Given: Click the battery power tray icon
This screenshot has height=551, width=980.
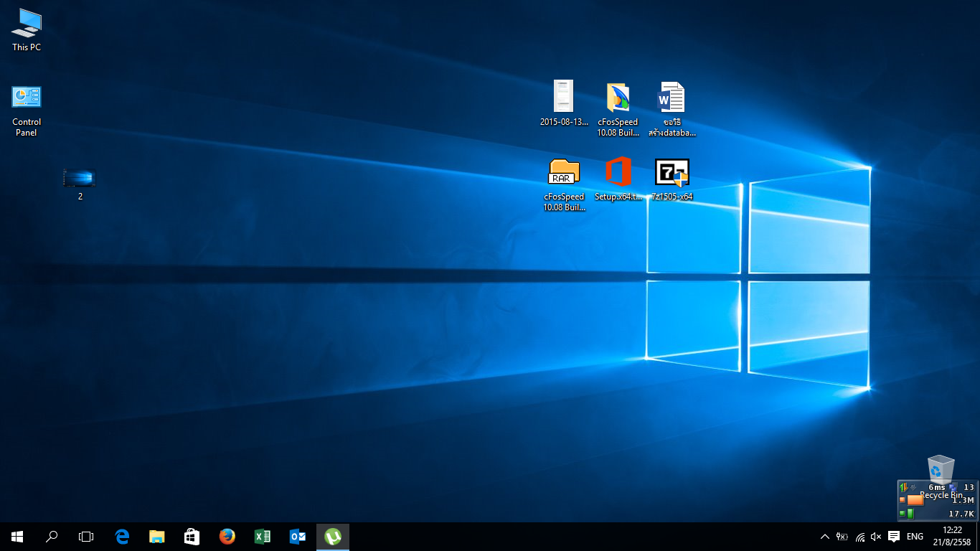Looking at the screenshot, I should click(842, 537).
